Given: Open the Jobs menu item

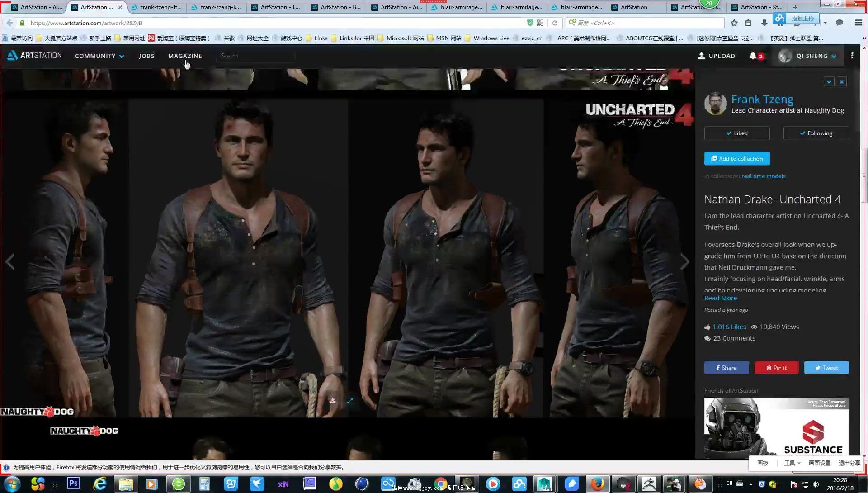Looking at the screenshot, I should (x=146, y=56).
